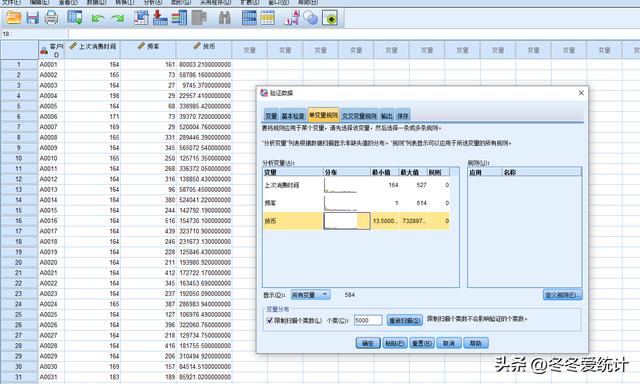Click the Value labels icon

tap(292, 18)
